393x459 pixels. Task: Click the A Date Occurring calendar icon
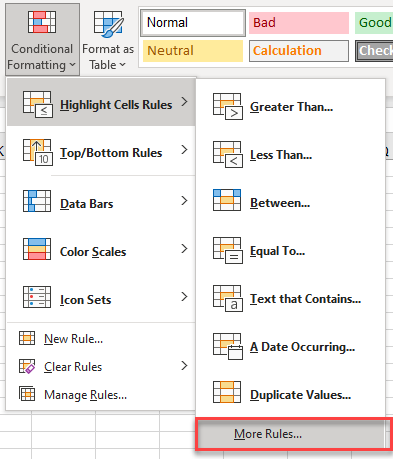pyautogui.click(x=228, y=346)
